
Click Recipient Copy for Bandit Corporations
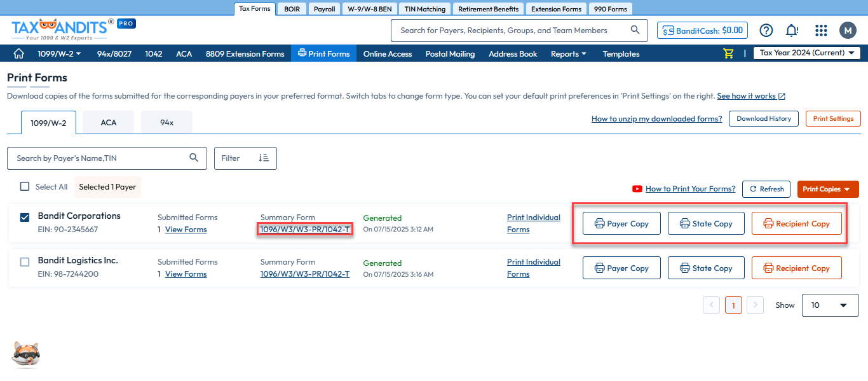tap(796, 223)
